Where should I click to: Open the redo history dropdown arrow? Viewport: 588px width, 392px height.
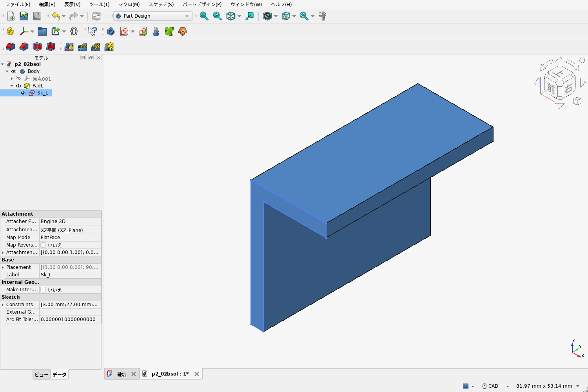(82, 16)
